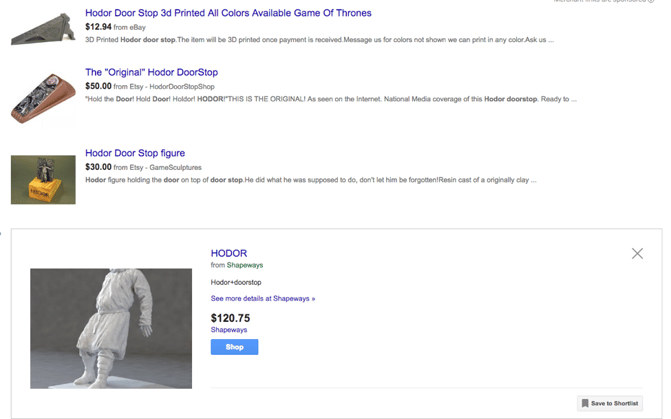
Task: Click the bookmark icon to save to Shortlist
Action: pos(585,403)
